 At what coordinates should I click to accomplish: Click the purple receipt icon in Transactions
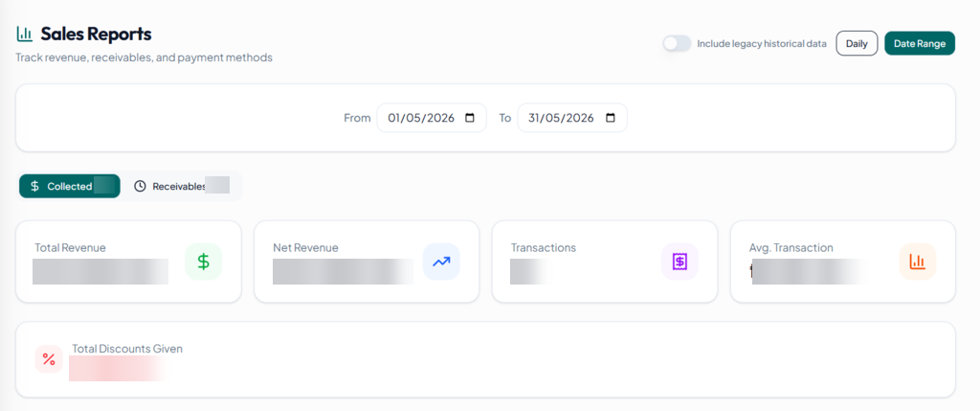point(679,262)
